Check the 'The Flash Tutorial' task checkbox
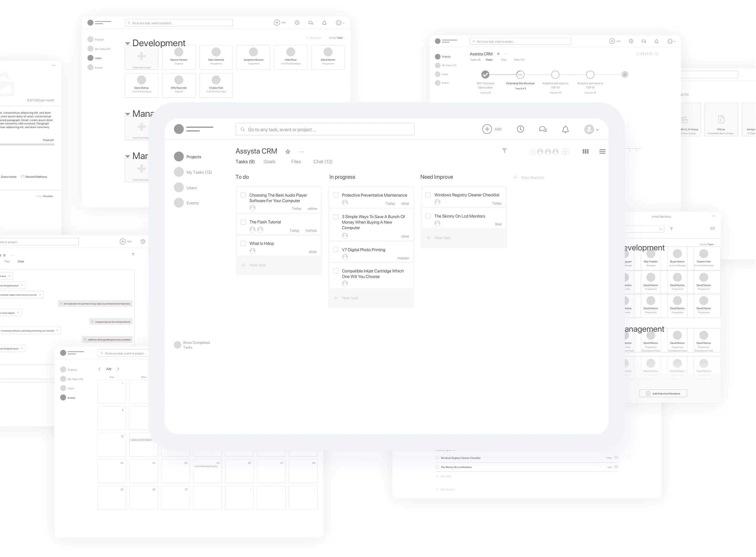The height and width of the screenshot is (557, 756). click(x=243, y=222)
